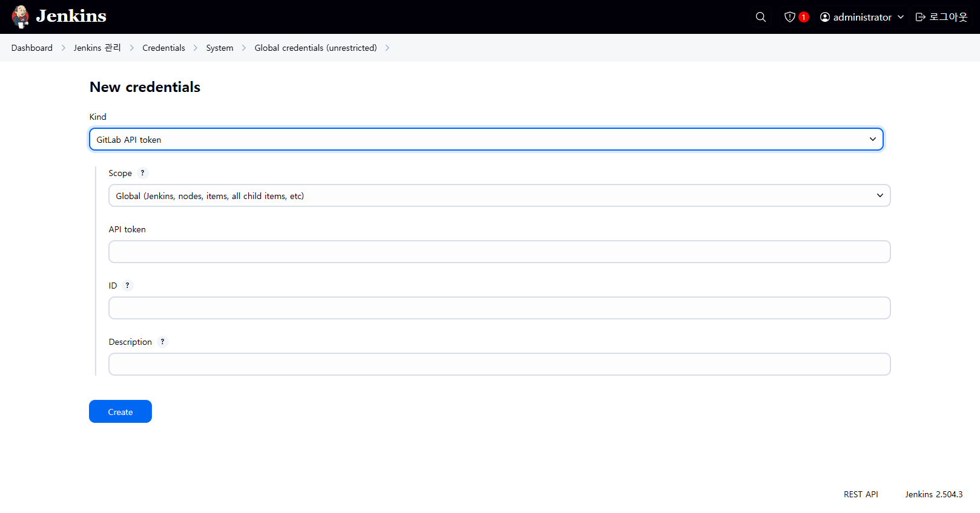This screenshot has height=513, width=980.
Task: Open the Scope help question mark
Action: 143,173
